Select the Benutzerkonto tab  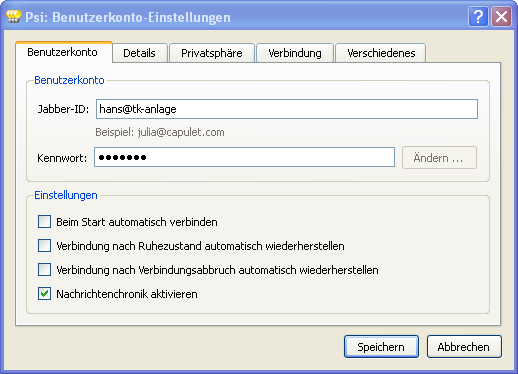pos(64,52)
